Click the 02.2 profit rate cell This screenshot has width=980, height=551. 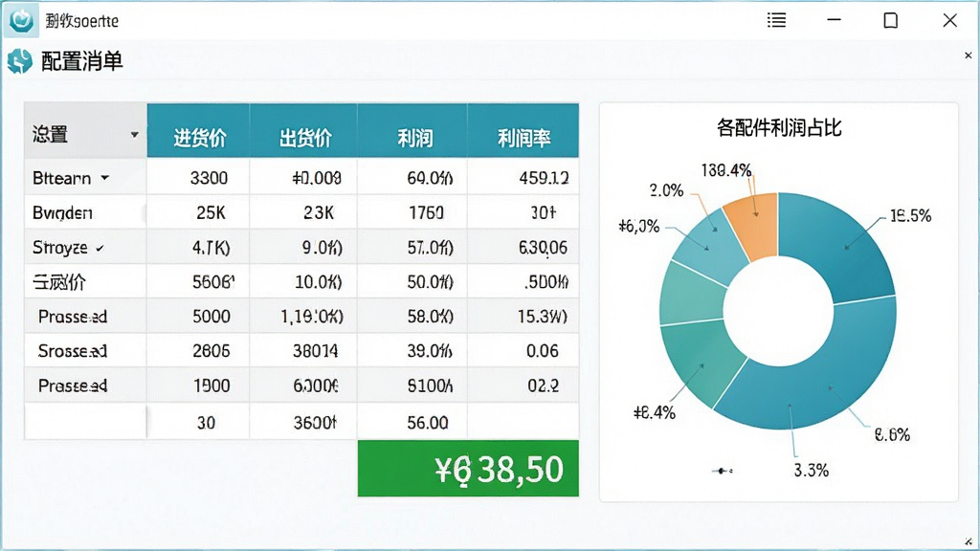(523, 386)
